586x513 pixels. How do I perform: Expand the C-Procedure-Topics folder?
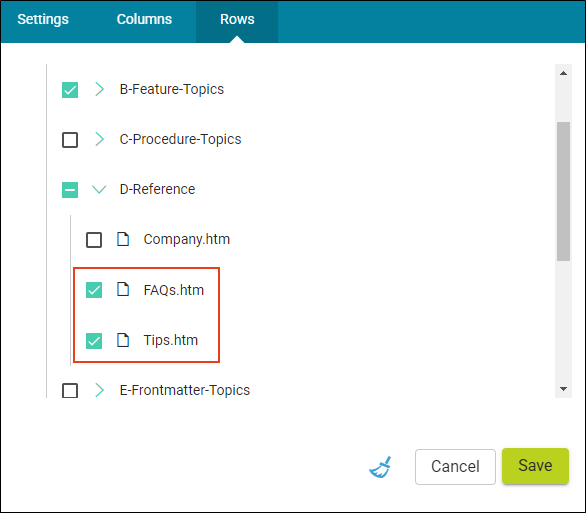99,139
